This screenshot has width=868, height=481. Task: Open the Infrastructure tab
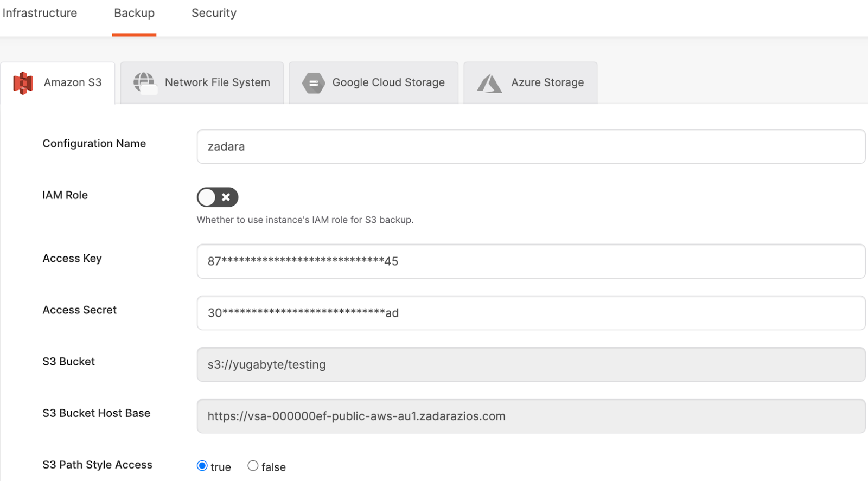[x=40, y=13]
